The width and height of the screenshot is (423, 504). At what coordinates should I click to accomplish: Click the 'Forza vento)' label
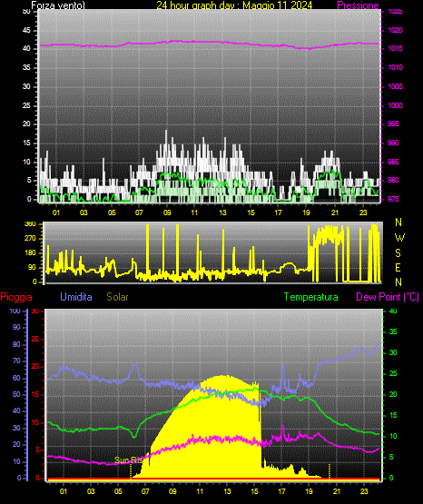(58, 5)
